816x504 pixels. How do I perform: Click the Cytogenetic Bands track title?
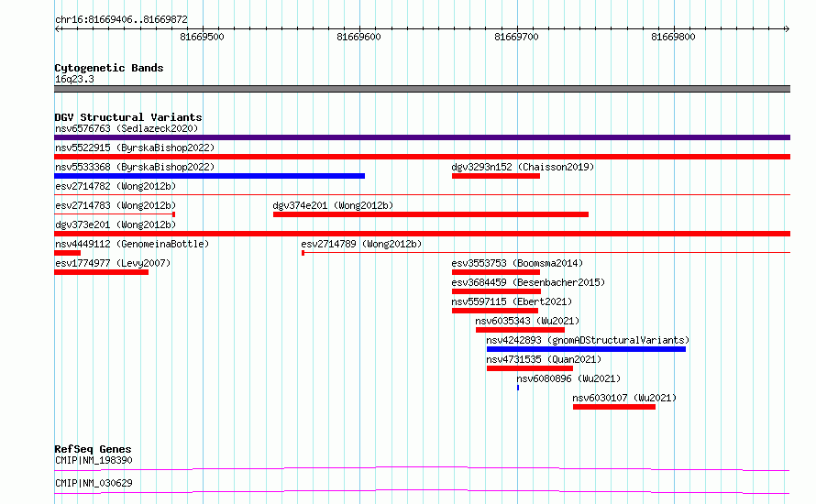coord(109,68)
